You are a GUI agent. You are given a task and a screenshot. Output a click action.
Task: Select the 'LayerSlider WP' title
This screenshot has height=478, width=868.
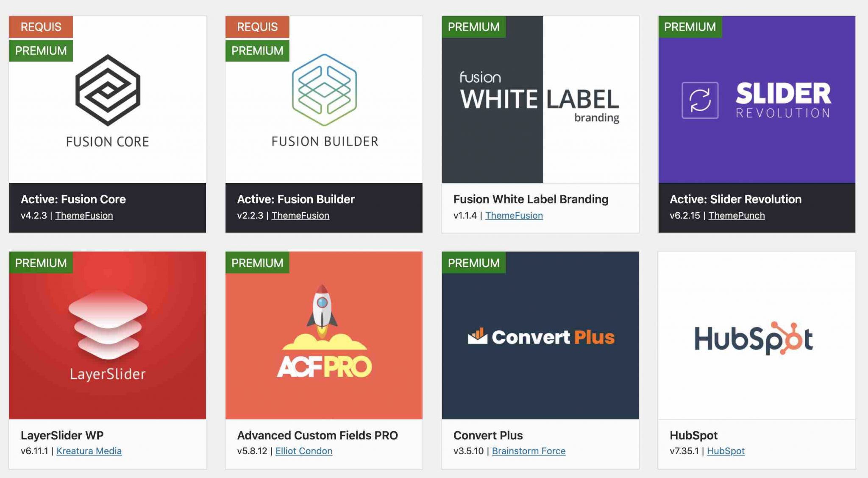tap(62, 435)
